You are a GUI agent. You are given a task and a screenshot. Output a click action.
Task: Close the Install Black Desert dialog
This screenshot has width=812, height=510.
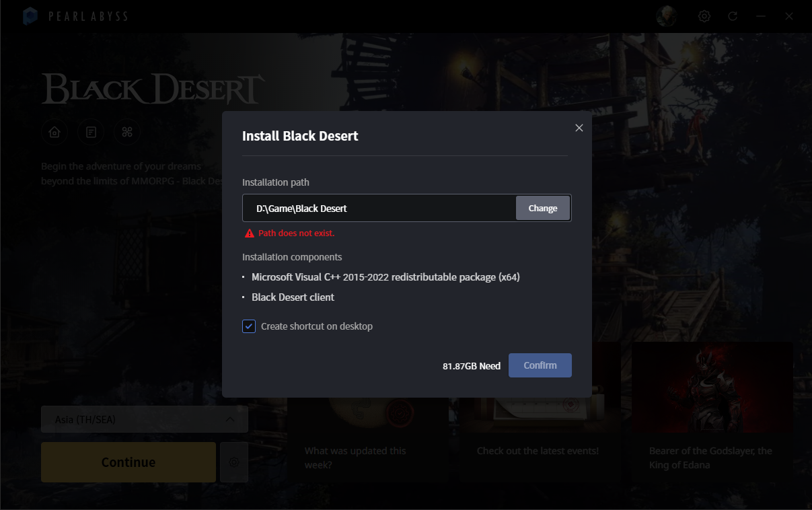pyautogui.click(x=579, y=128)
